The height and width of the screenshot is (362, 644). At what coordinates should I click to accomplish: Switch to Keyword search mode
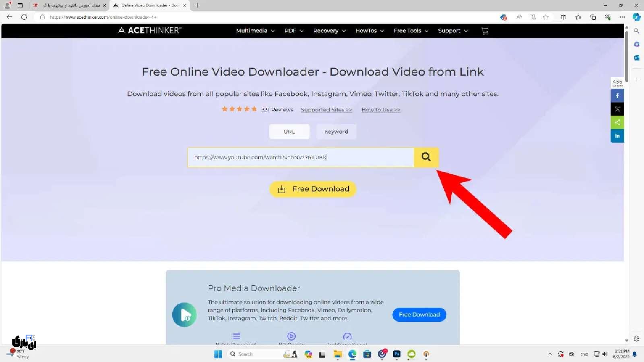coord(336,132)
